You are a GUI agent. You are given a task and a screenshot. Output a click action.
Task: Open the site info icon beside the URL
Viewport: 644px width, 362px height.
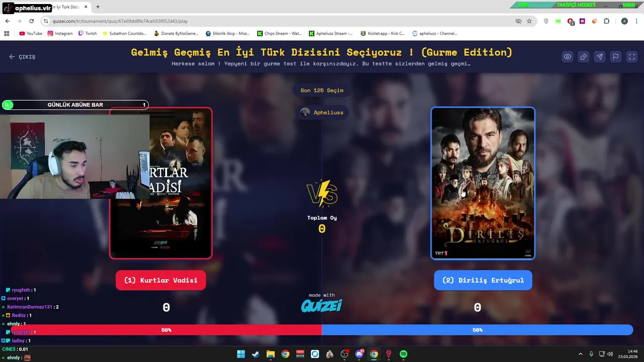coord(46,21)
